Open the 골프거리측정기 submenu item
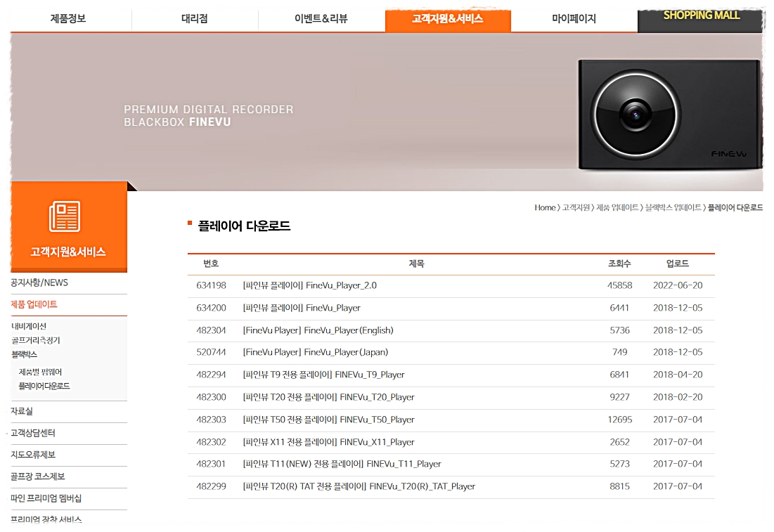The width and height of the screenshot is (774, 532). [x=36, y=341]
